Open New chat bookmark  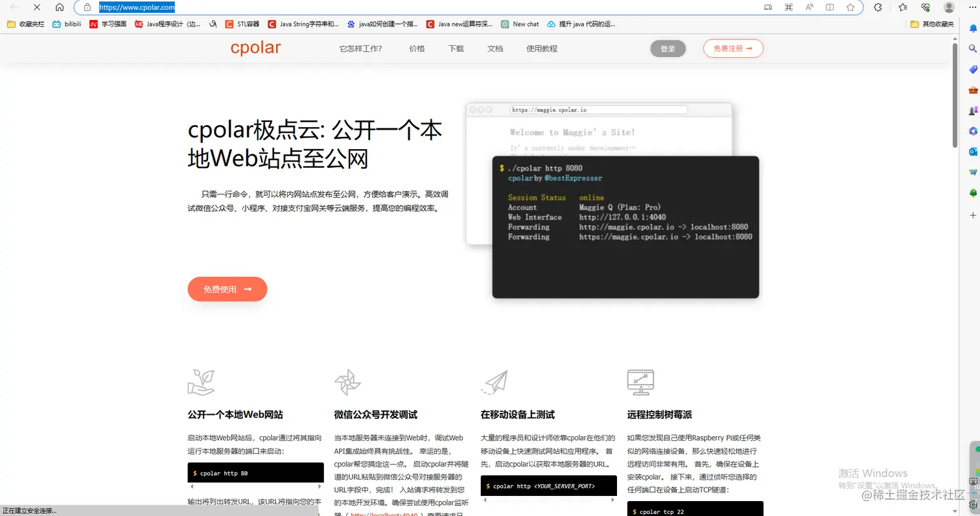520,24
